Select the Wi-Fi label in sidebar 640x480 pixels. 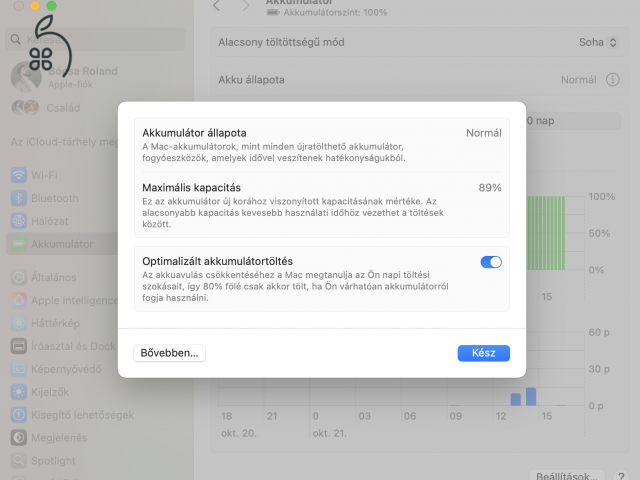(44, 176)
